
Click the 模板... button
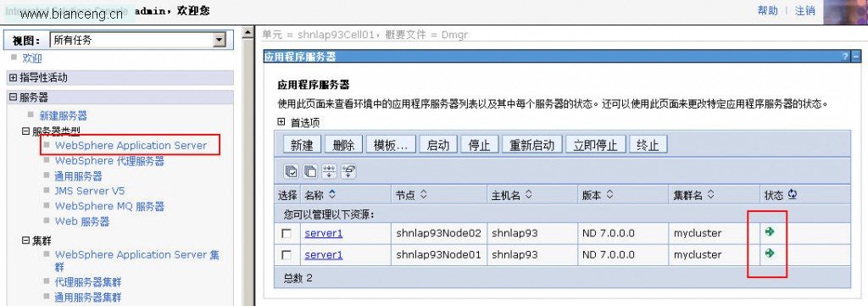(x=391, y=145)
